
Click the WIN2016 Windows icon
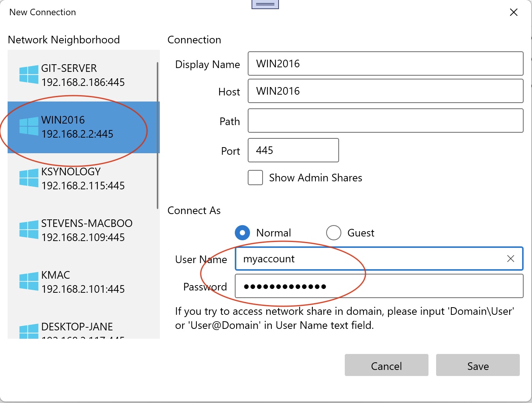point(29,126)
